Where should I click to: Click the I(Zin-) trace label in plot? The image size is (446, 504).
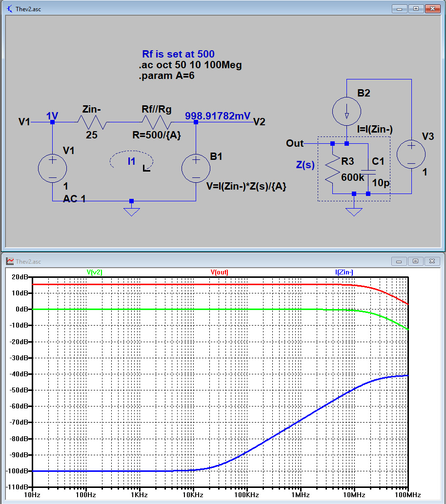click(x=345, y=272)
